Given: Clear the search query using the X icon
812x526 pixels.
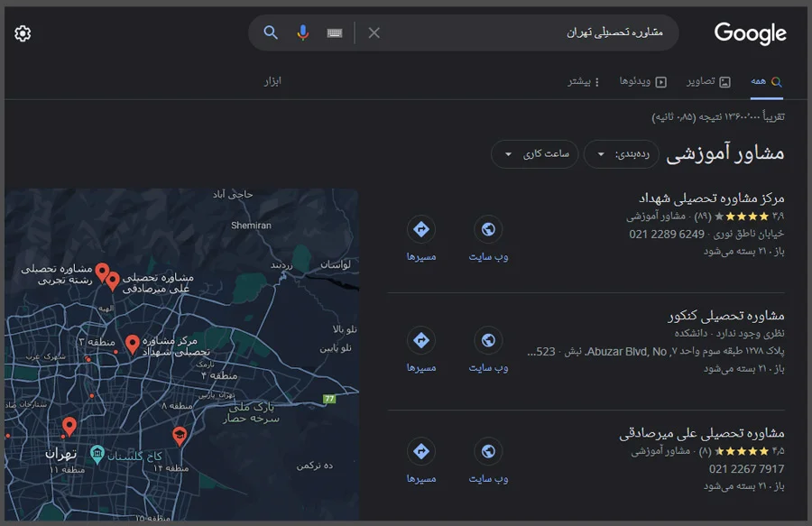Looking at the screenshot, I should coord(374,32).
